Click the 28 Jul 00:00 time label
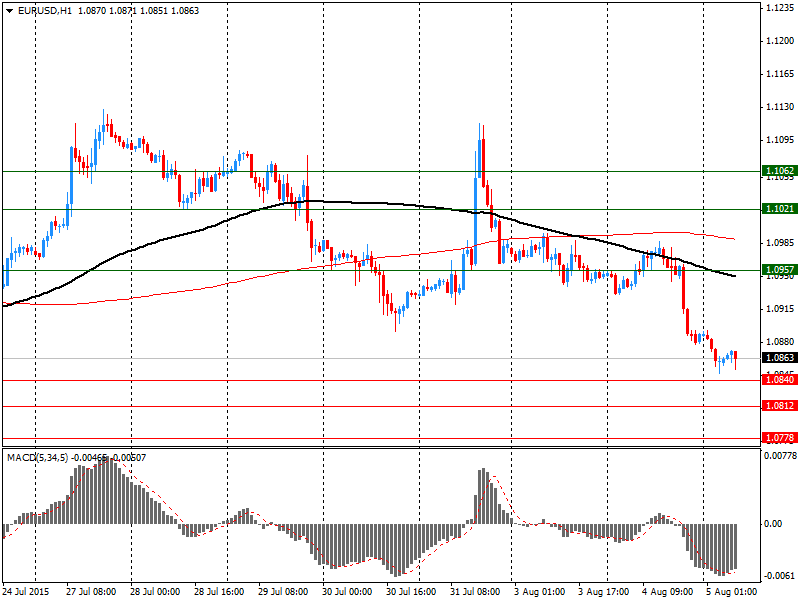Screen dimensions: 800x600 [x=155, y=592]
